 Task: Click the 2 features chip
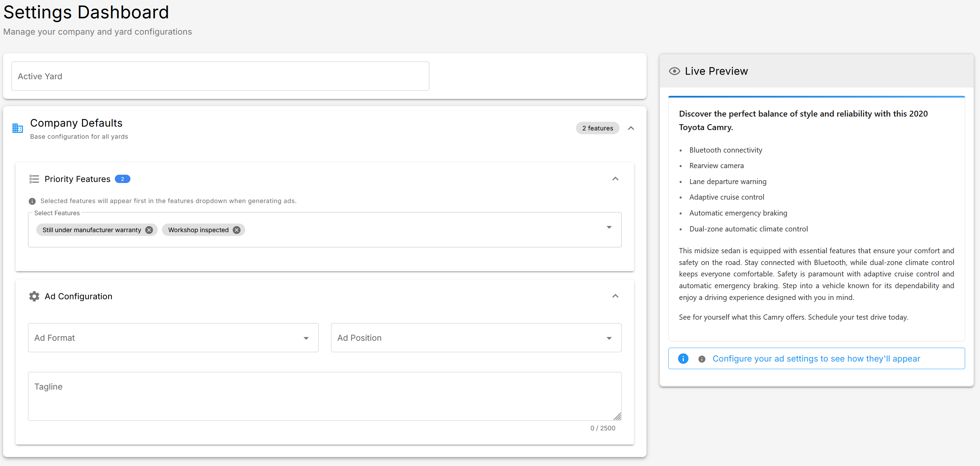(597, 128)
